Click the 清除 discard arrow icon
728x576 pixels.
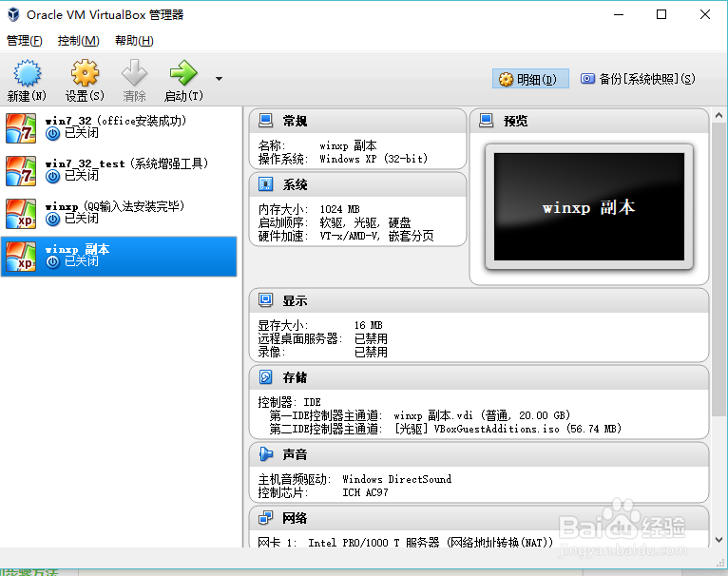pos(134,73)
